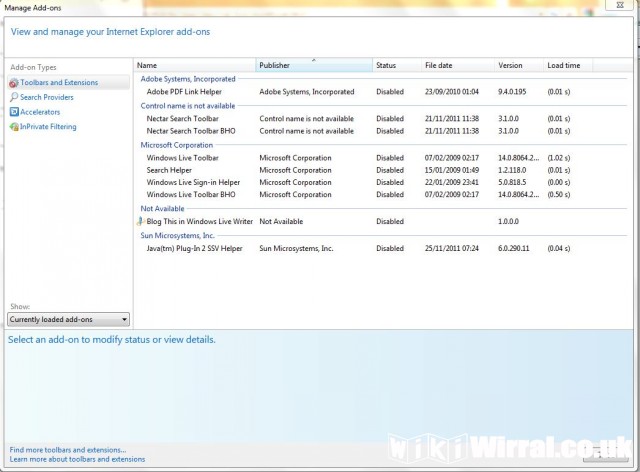Click the Toolbars and Extensions icon
640x472 pixels.
tap(13, 83)
